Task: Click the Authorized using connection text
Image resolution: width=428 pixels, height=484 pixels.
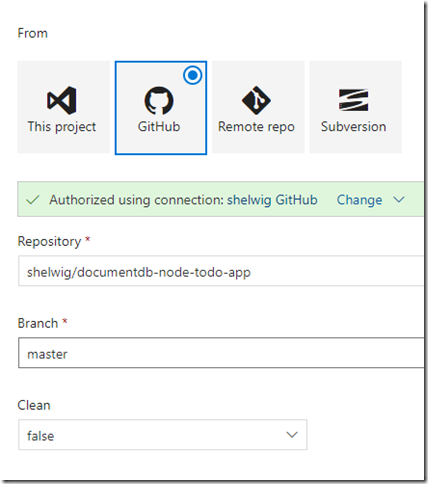Action: pos(136,200)
